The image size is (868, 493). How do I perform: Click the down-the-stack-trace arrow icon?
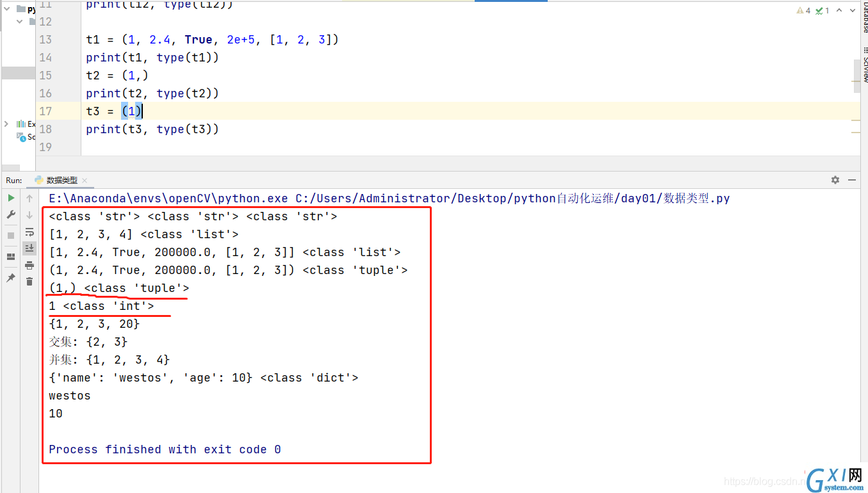click(29, 215)
